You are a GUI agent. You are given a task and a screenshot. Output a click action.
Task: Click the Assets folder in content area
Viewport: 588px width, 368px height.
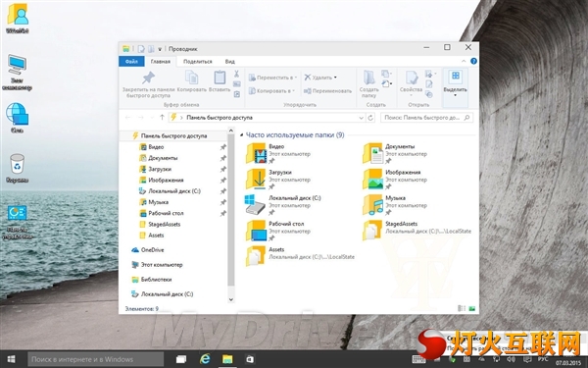click(256, 256)
